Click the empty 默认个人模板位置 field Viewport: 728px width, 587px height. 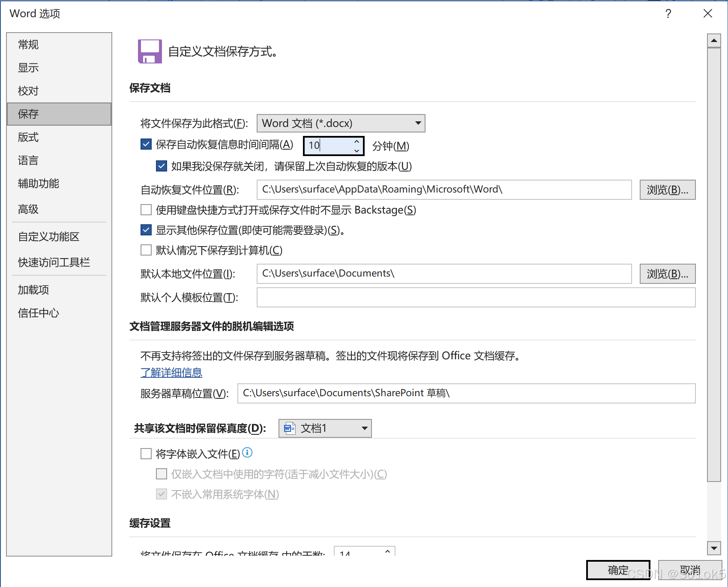tap(476, 297)
